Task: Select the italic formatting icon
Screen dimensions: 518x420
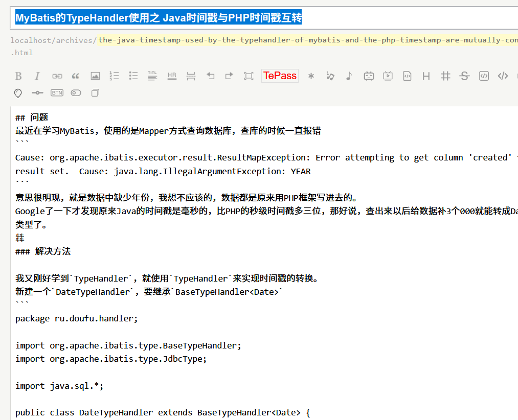Action: (x=36, y=76)
